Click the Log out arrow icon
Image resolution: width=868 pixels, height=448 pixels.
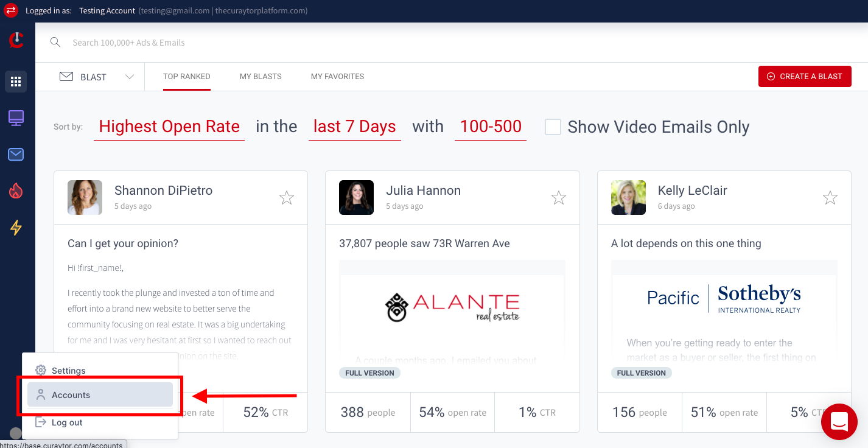click(x=41, y=422)
